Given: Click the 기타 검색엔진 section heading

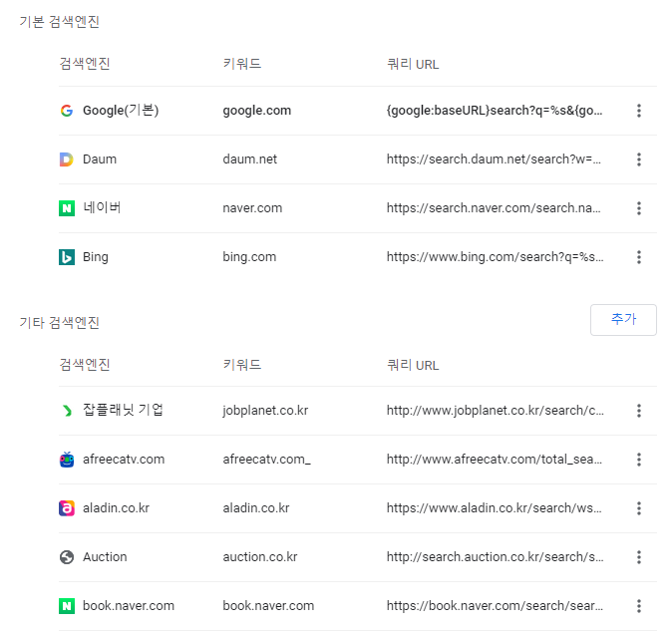Looking at the screenshot, I should 60,322.
